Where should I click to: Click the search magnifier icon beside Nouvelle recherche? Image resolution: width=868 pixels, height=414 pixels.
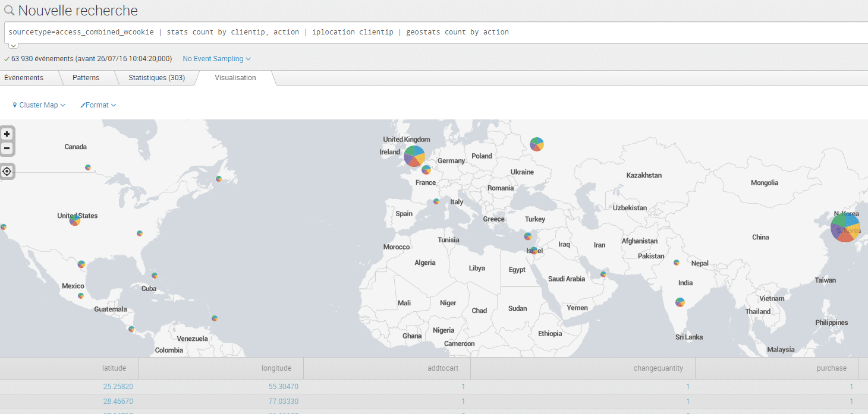9,11
